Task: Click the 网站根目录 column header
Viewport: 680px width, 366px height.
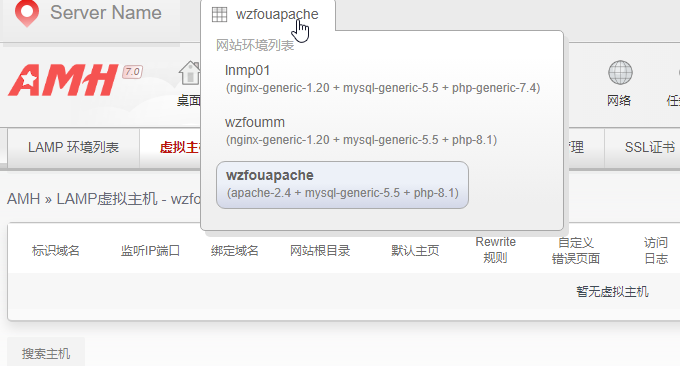Action: pyautogui.click(x=320, y=251)
